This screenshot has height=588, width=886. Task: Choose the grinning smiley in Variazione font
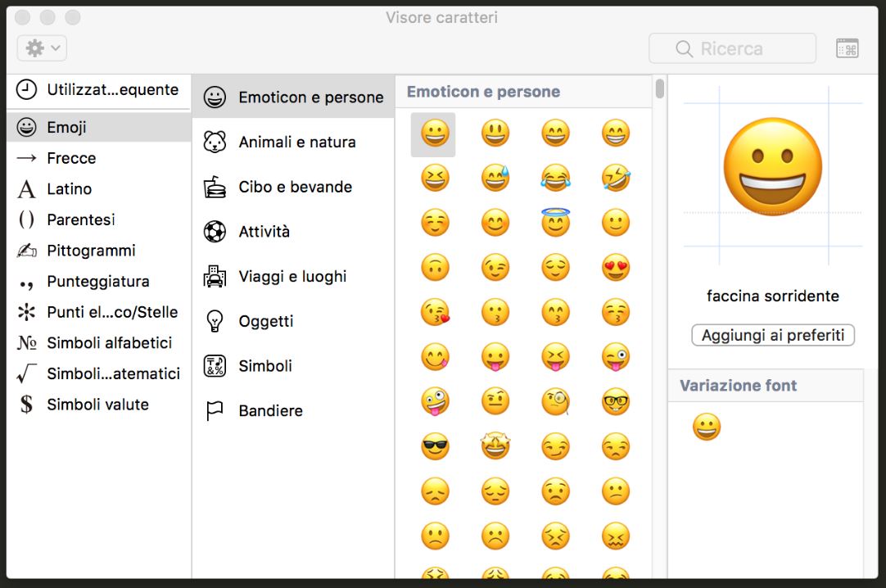tap(707, 427)
